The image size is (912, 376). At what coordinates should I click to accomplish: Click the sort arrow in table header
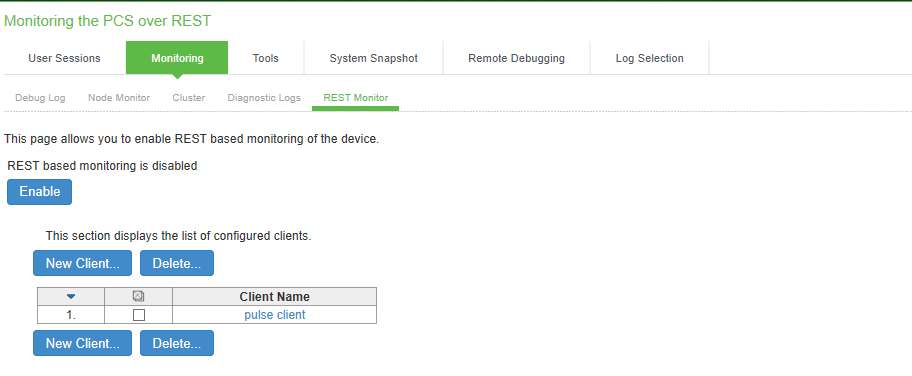(71, 297)
